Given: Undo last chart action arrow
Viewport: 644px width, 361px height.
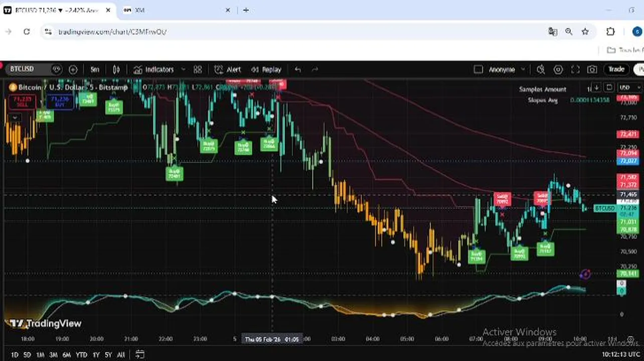Looking at the screenshot, I should [x=298, y=69].
